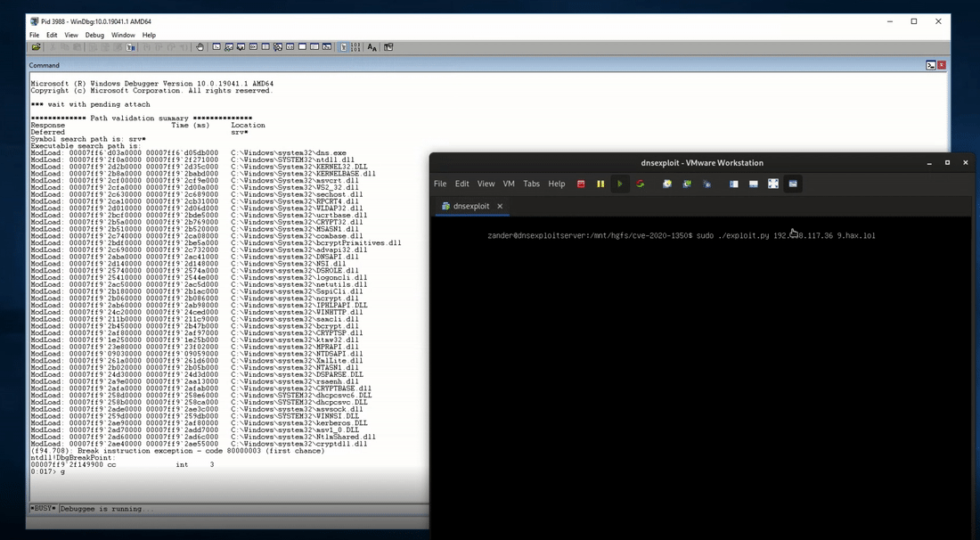Screen dimensions: 980x540
Task: Open the Help menu in WinDbg
Action: pos(149,35)
